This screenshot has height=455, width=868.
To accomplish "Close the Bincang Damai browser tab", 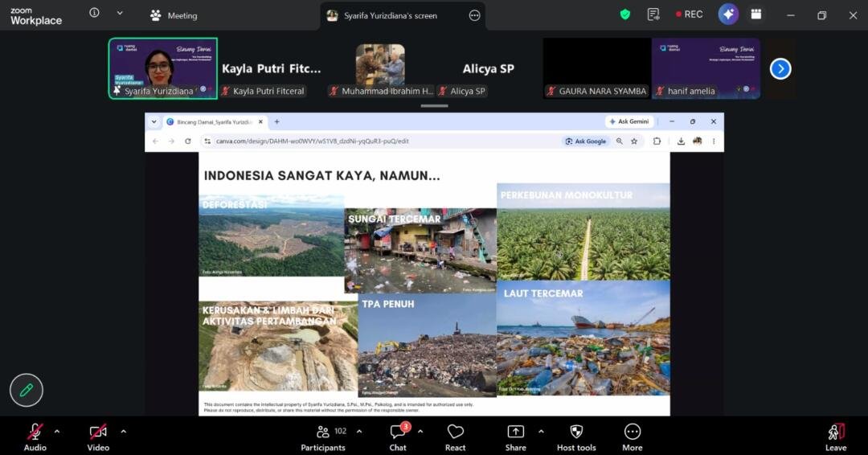I will pyautogui.click(x=260, y=121).
